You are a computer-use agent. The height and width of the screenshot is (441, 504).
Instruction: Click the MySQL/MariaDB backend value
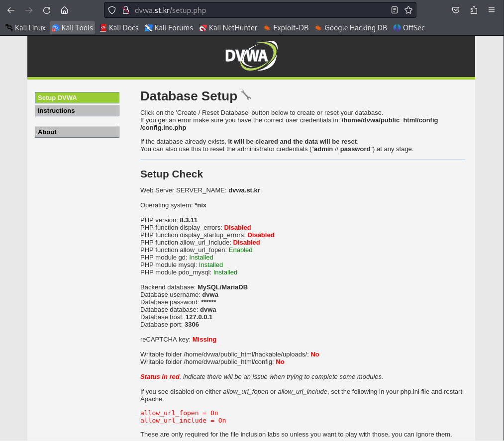point(223,287)
